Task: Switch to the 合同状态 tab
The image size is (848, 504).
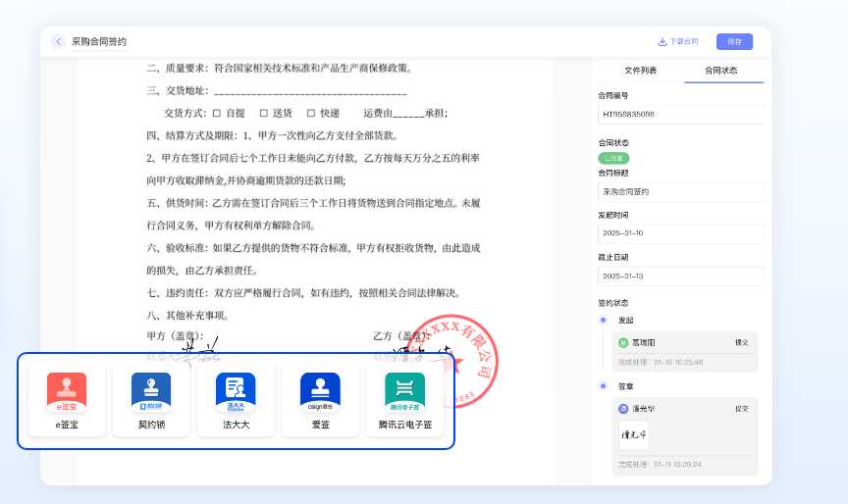Action: pyautogui.click(x=721, y=71)
